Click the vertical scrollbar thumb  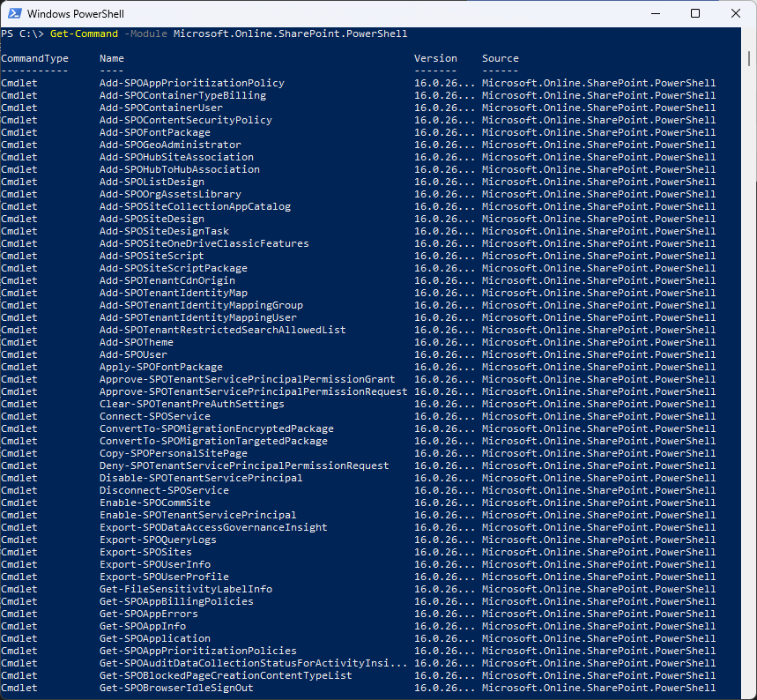click(x=749, y=58)
